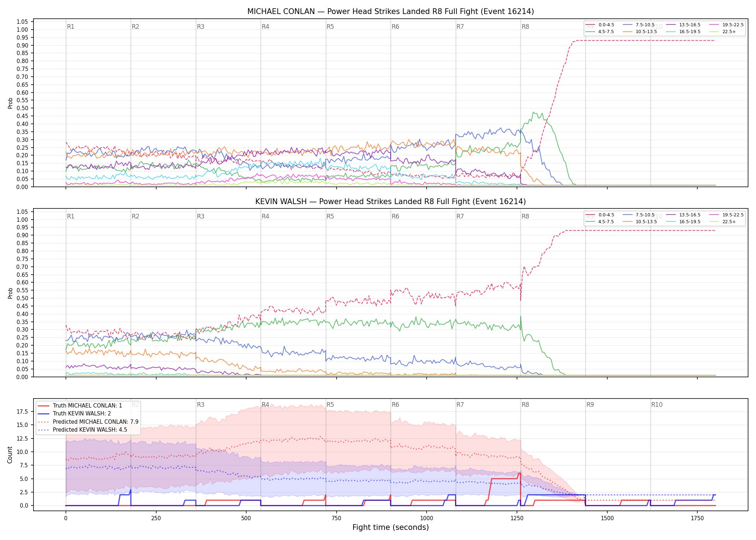Select round marker R8 in the Conlan chart
Viewport: 756px width, 540px height.
click(525, 27)
